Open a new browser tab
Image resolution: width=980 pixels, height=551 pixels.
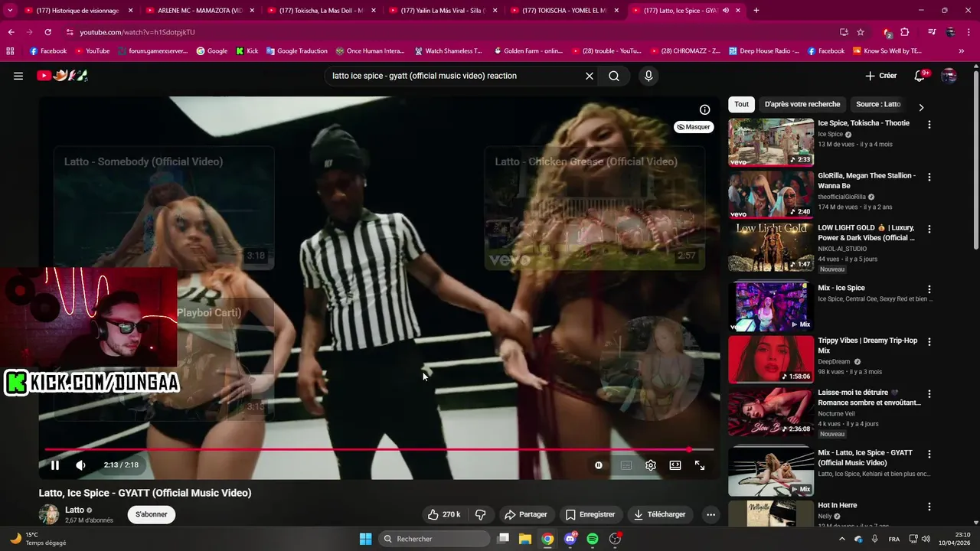(x=756, y=11)
